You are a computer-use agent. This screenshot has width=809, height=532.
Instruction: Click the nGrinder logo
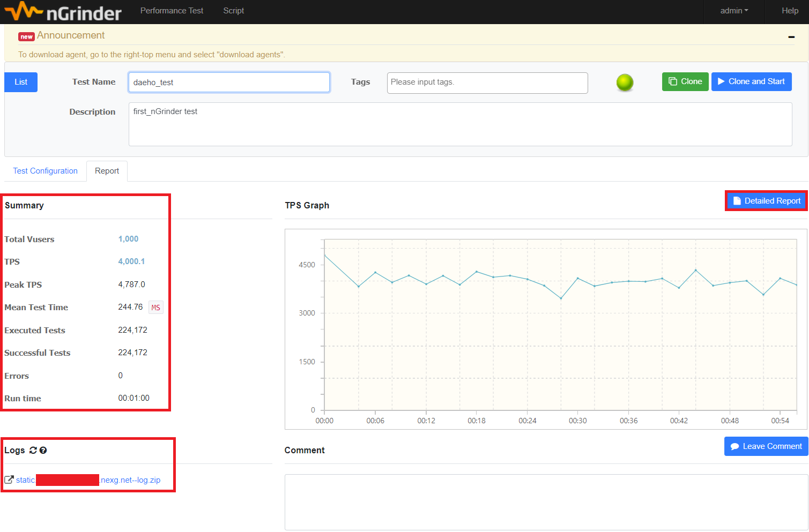pos(63,11)
